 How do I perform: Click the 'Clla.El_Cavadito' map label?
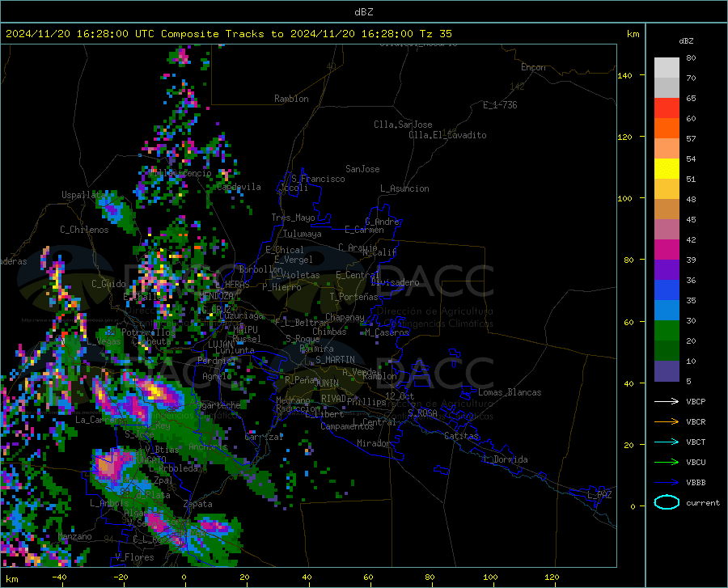tap(447, 135)
